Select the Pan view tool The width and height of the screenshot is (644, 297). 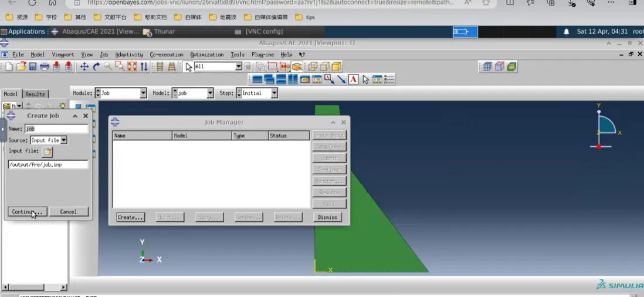84,66
